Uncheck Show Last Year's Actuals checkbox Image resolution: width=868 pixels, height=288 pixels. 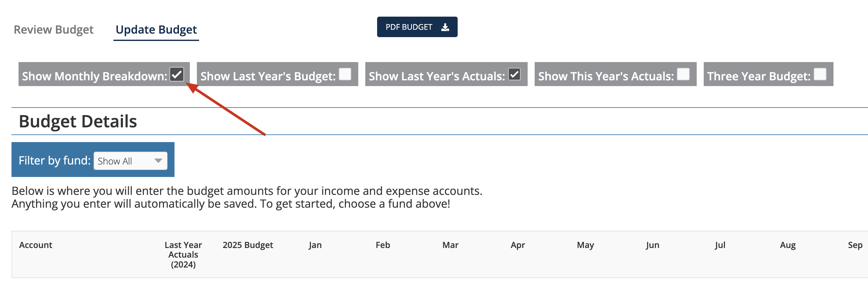(x=514, y=74)
